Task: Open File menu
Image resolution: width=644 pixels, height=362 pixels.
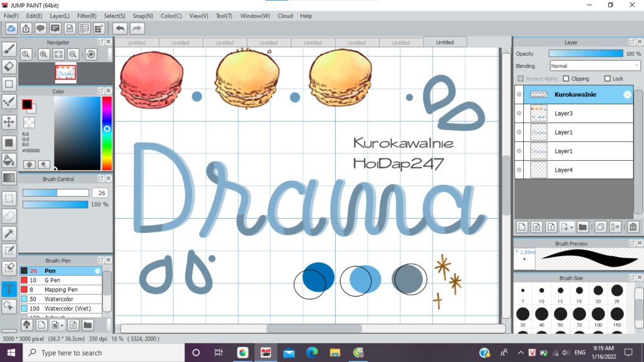Action: (x=11, y=16)
